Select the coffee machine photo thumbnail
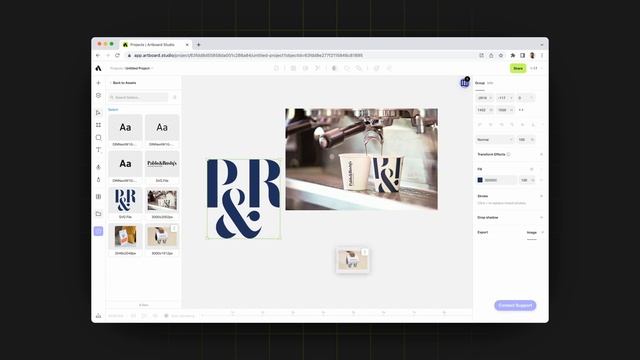The height and width of the screenshot is (360, 640). [x=162, y=200]
